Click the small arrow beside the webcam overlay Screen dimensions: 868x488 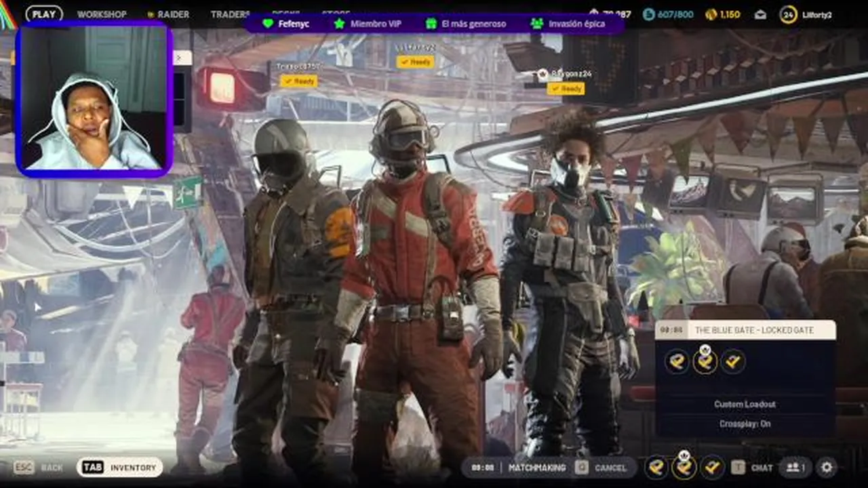[180, 58]
